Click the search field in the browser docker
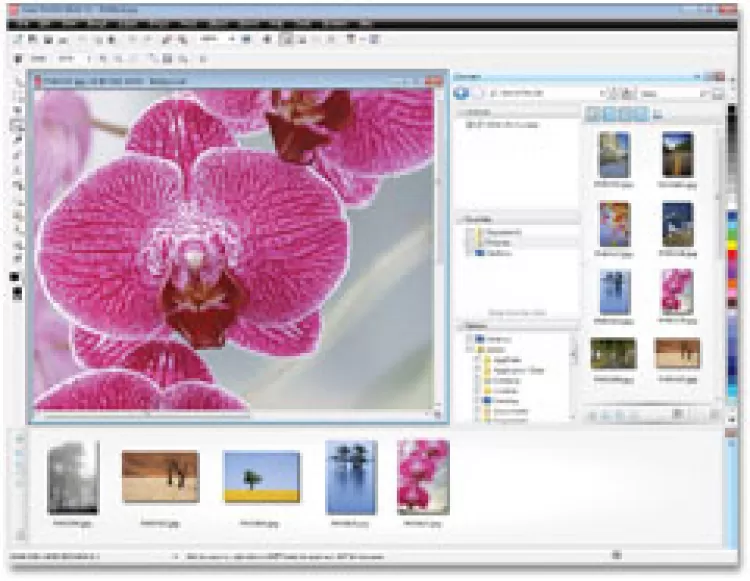Screen dimensions: 750x581 pyautogui.click(x=673, y=94)
